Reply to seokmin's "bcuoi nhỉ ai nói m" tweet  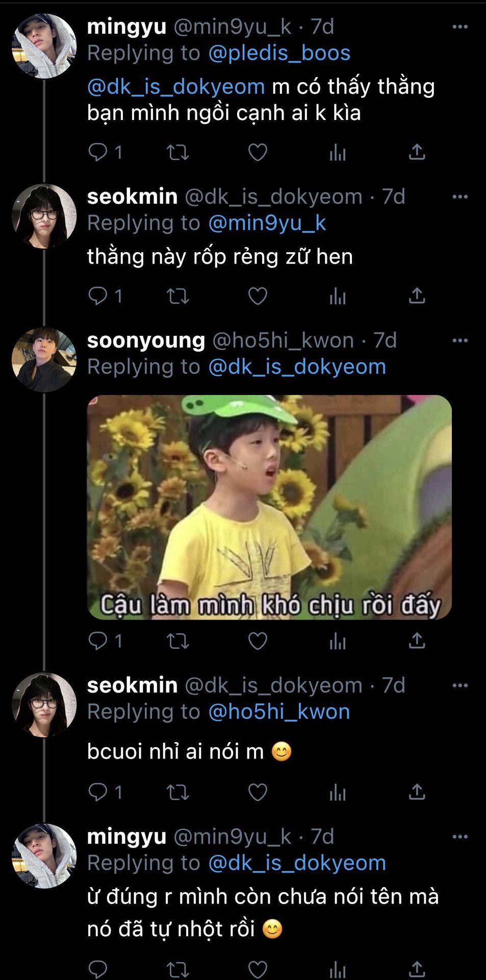pos(98,792)
